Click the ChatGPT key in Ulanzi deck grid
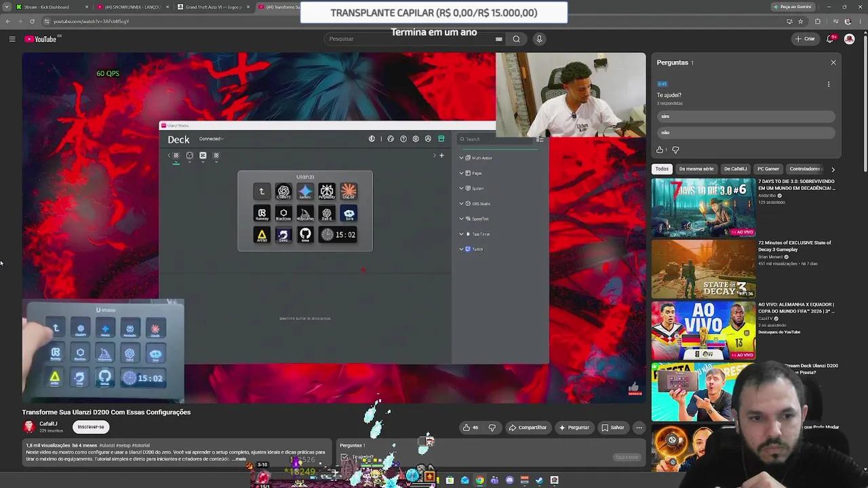The width and height of the screenshot is (868, 488). click(283, 192)
